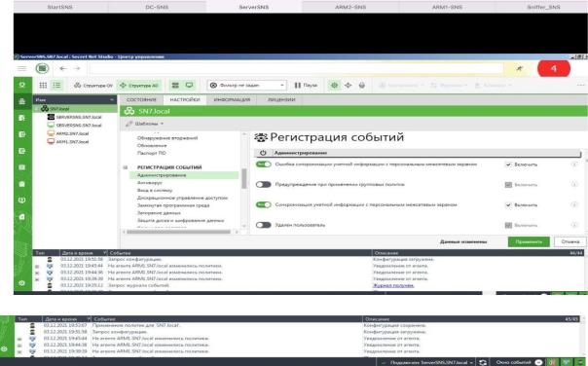The width and height of the screenshot is (588, 366).
Task: Collapse the SN7.local tree node
Action: pyautogui.click(x=37, y=109)
